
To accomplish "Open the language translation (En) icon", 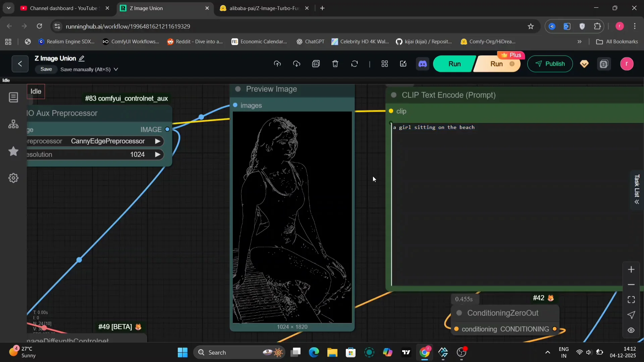I will [316, 64].
